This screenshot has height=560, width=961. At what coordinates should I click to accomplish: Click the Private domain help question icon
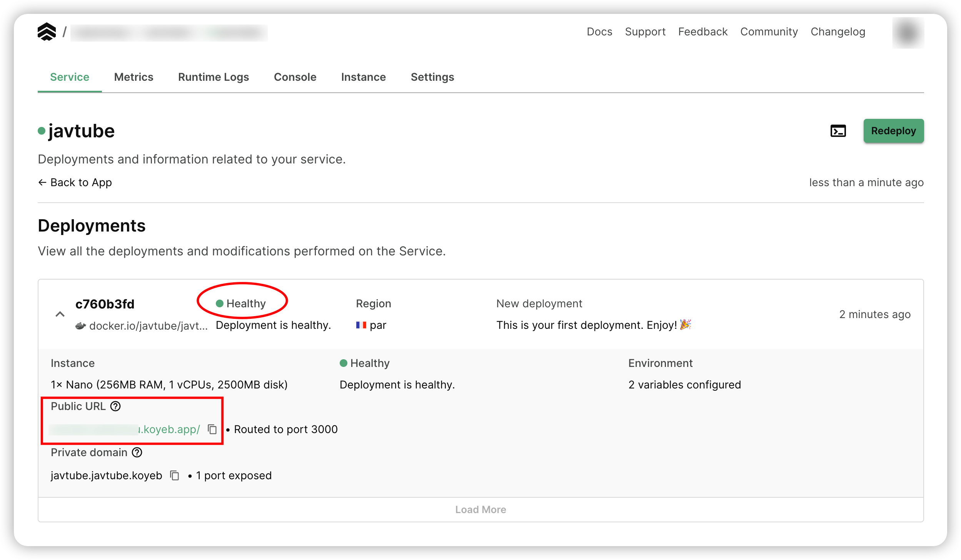[x=137, y=453]
